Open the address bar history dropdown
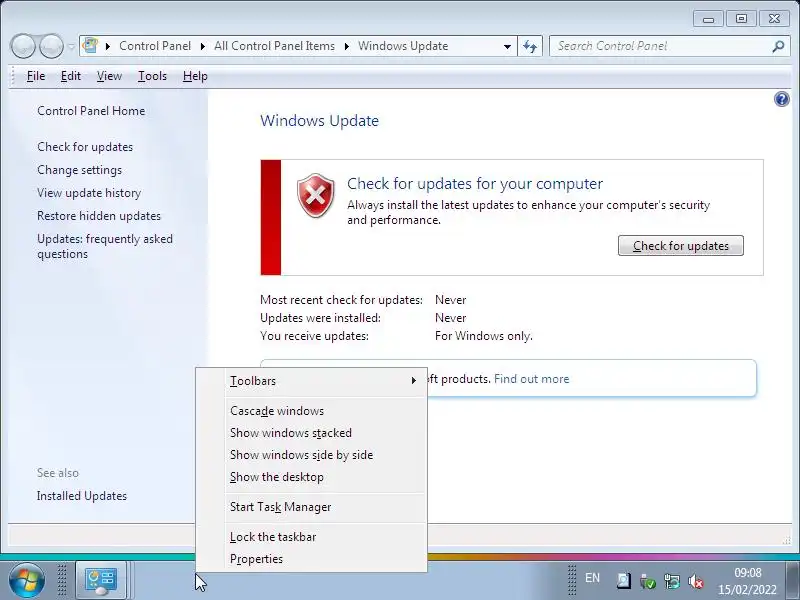Screen dimensions: 800x600 click(507, 46)
